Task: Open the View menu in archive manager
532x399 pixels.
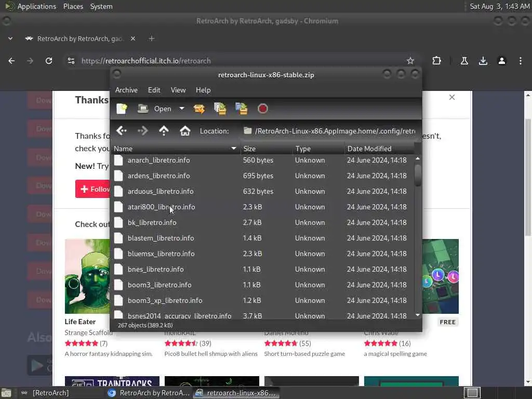Action: point(178,90)
